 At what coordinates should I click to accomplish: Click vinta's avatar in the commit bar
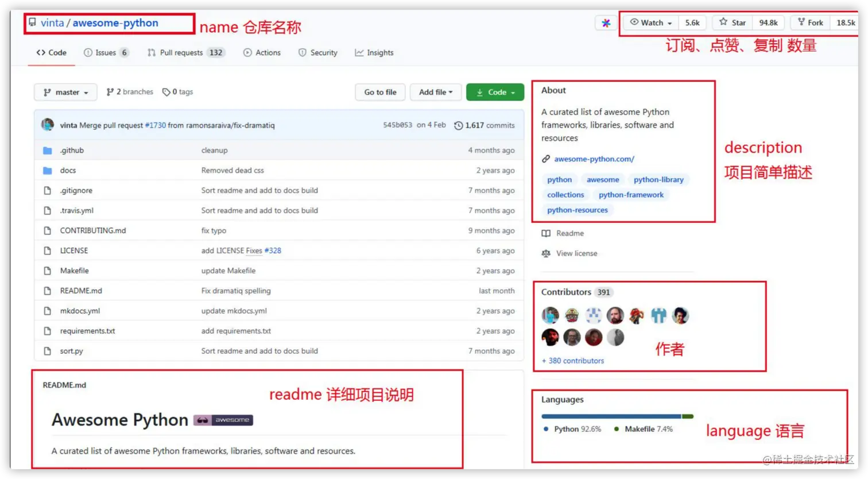tap(48, 125)
